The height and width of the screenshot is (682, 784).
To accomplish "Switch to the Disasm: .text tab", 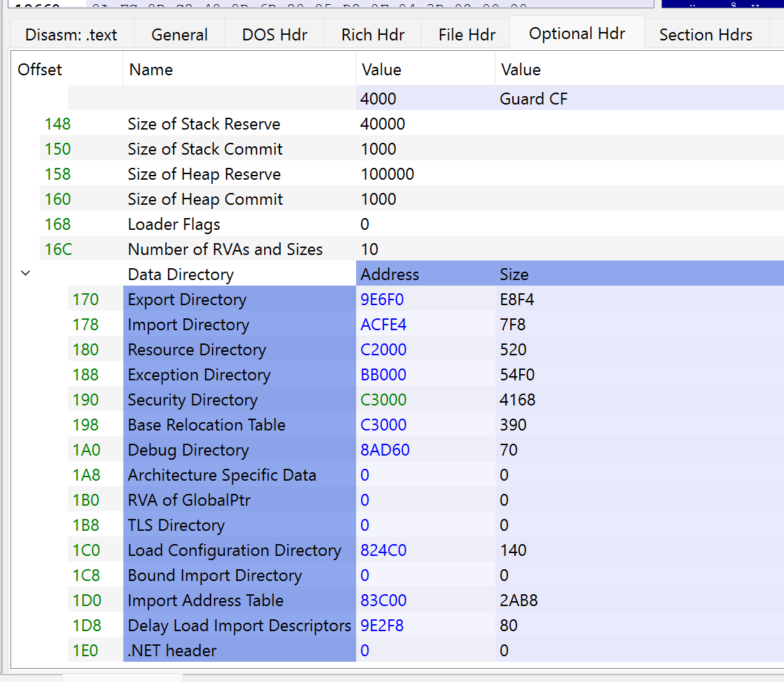I will [x=71, y=35].
